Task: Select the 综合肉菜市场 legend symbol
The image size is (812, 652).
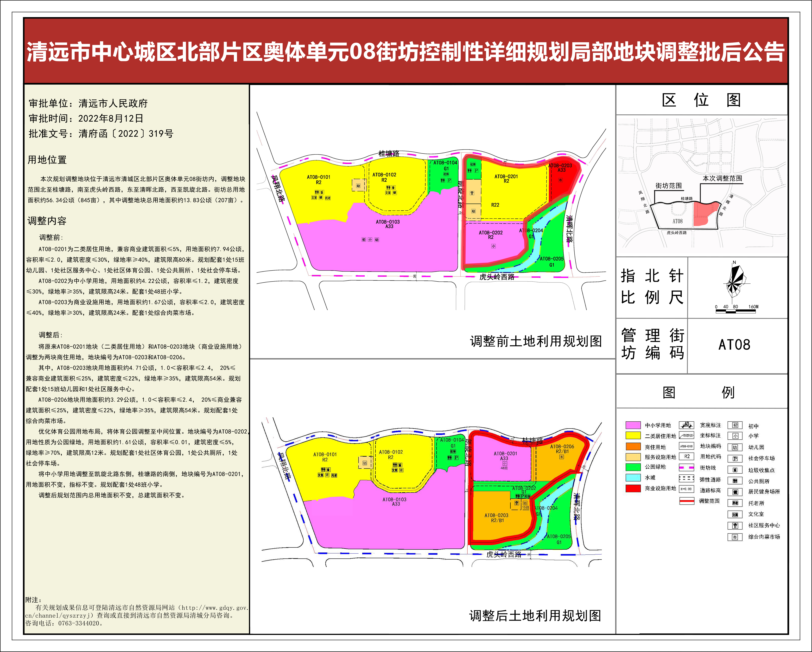Action: click(x=735, y=537)
